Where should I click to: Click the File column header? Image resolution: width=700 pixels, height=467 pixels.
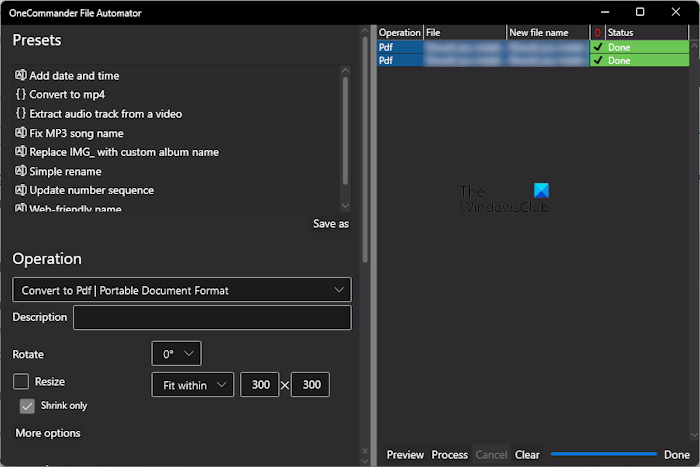coord(465,33)
